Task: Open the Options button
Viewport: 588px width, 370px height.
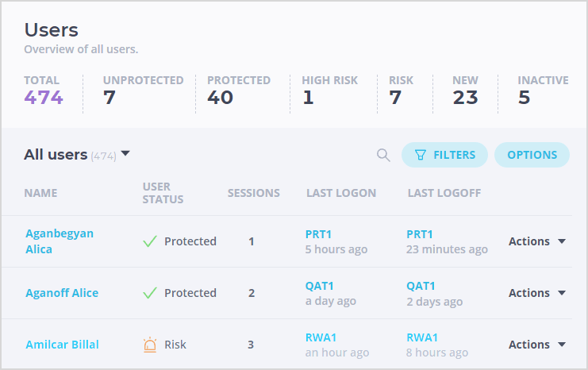Action: [x=532, y=155]
